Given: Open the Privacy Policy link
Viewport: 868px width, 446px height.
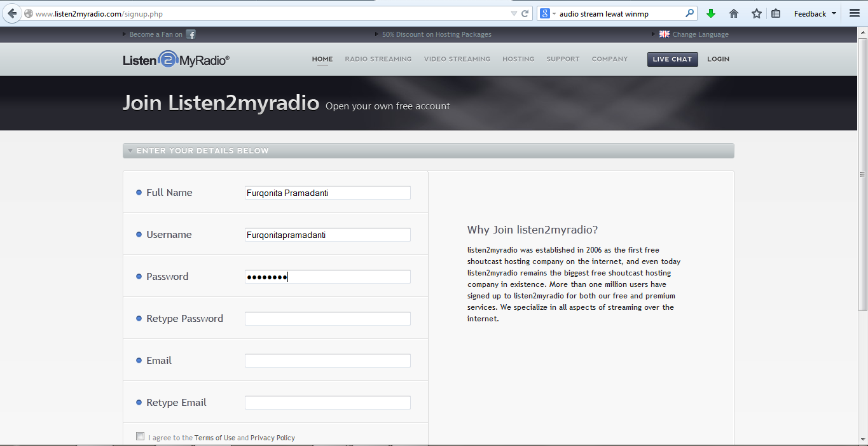Looking at the screenshot, I should click(x=273, y=438).
